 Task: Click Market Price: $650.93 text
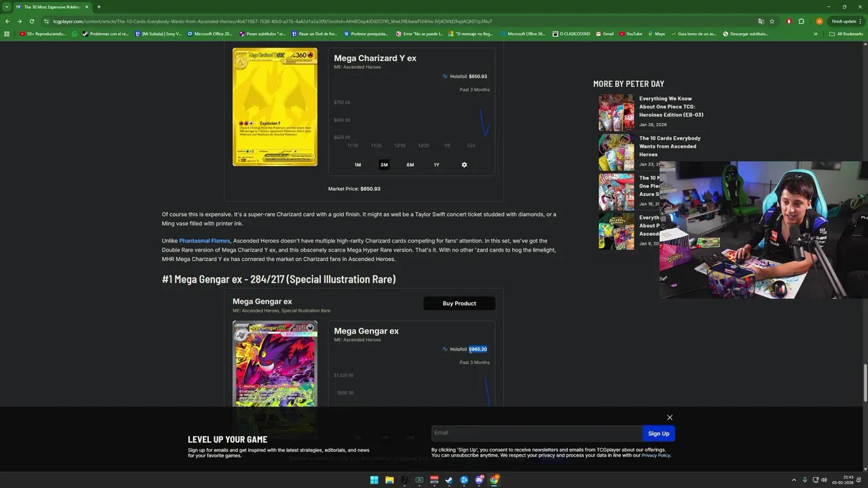(x=354, y=188)
